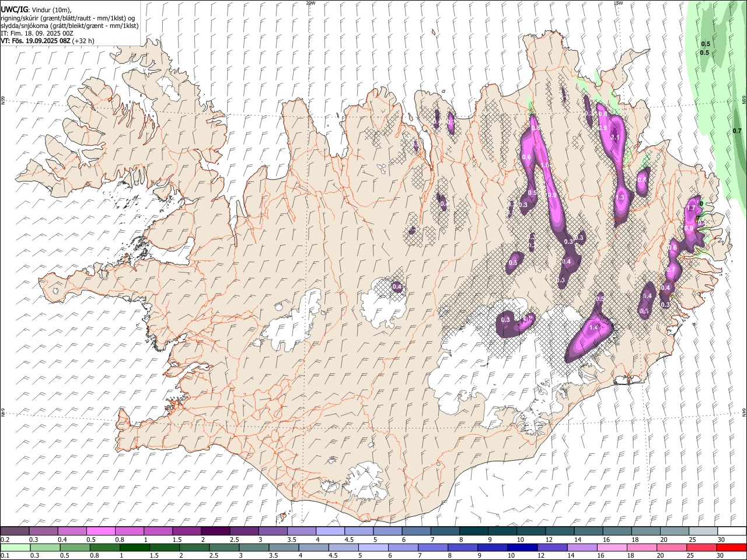This screenshot has height=560, width=747.
Task: Click the white swatch at 30 in the upper legend row
Action: [x=731, y=531]
